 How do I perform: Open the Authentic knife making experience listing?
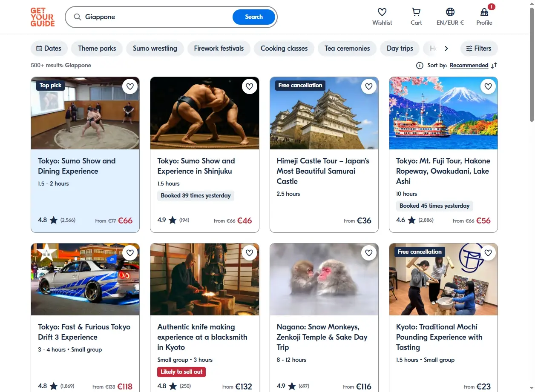pos(202,337)
